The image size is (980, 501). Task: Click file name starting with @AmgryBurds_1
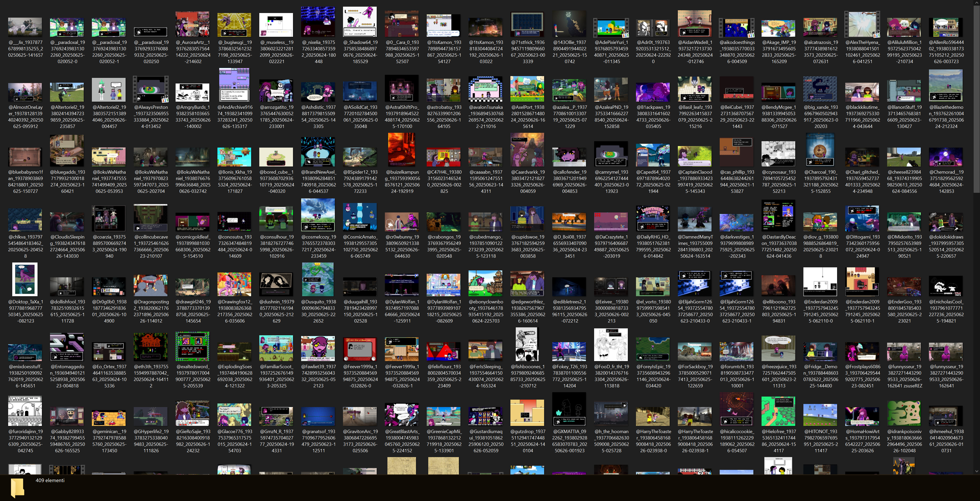(193, 116)
